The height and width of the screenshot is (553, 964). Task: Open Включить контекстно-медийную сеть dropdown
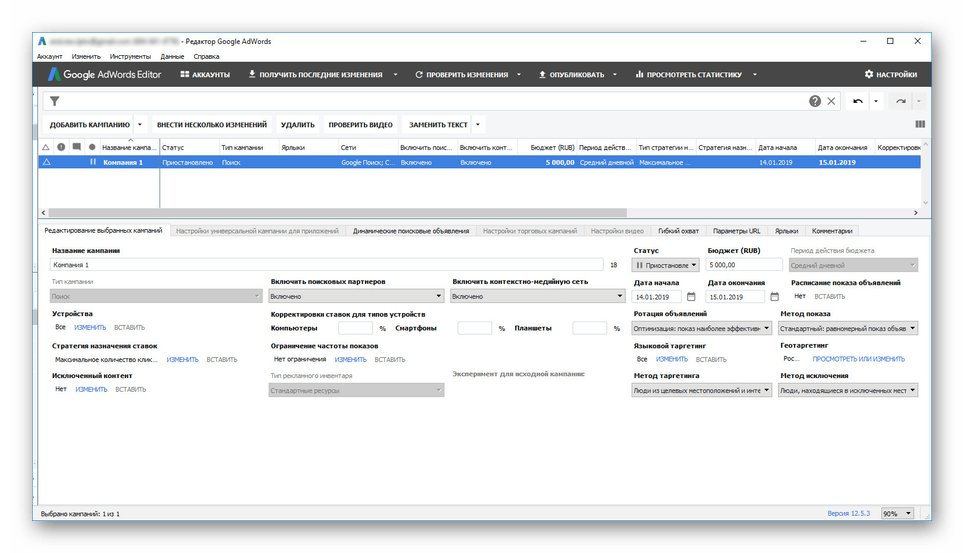538,296
